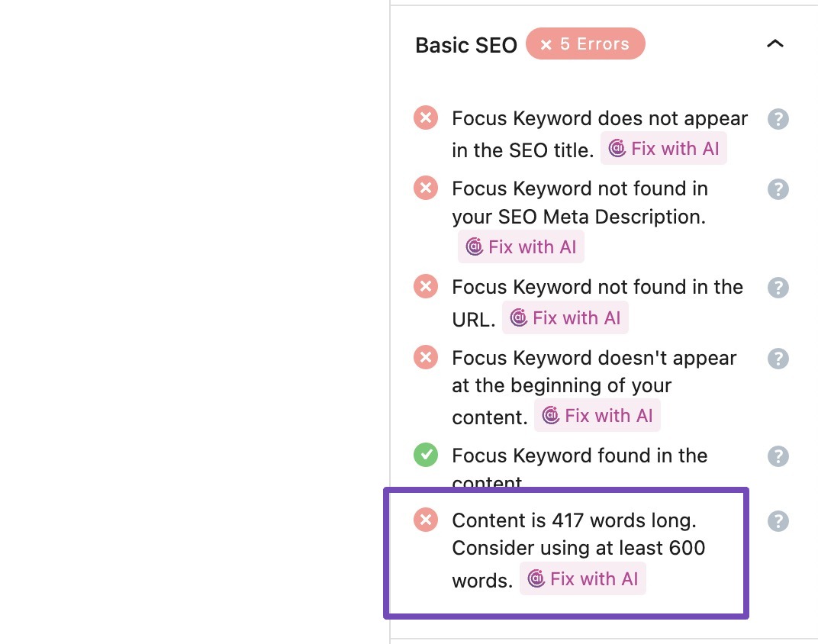Open help for SEO title keyword check
This screenshot has height=644, width=818.
(778, 119)
